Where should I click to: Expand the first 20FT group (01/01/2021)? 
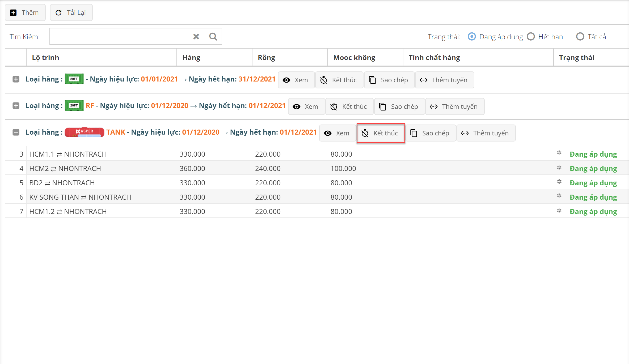click(16, 79)
